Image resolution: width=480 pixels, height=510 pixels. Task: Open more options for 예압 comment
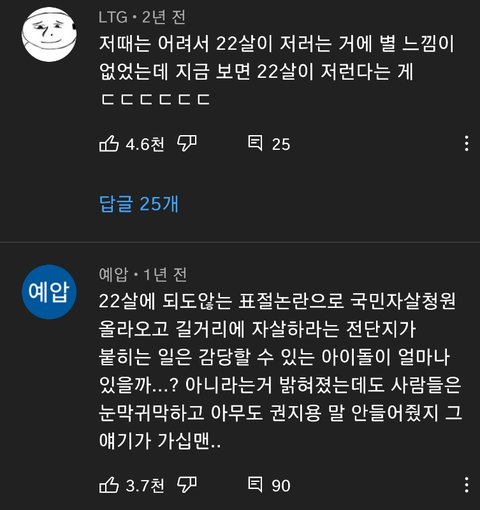[x=467, y=484]
